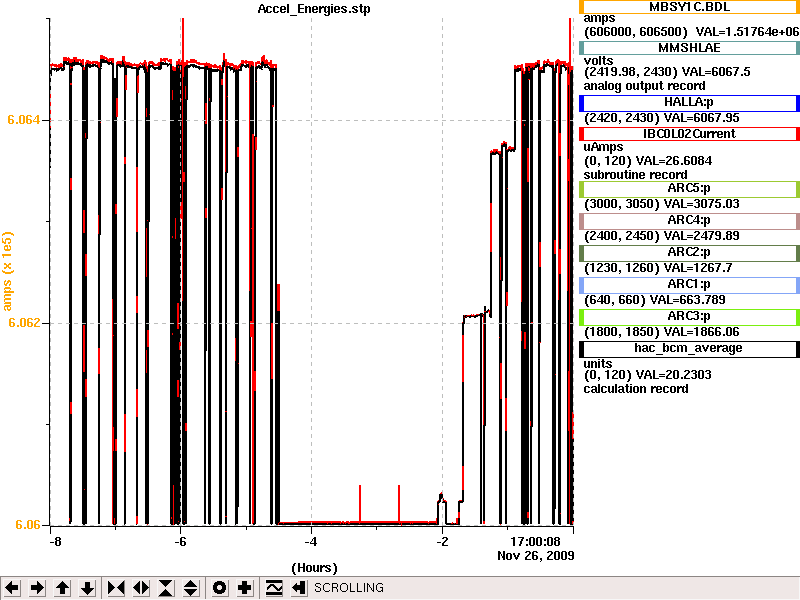Click the VAL=1.51764e+06 readout

(747, 32)
